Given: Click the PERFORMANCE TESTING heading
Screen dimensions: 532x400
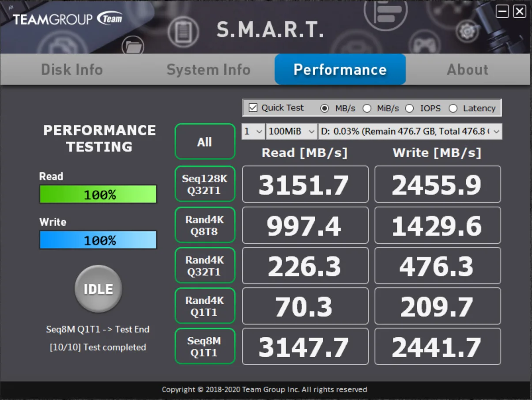Looking at the screenshot, I should pyautogui.click(x=99, y=138).
